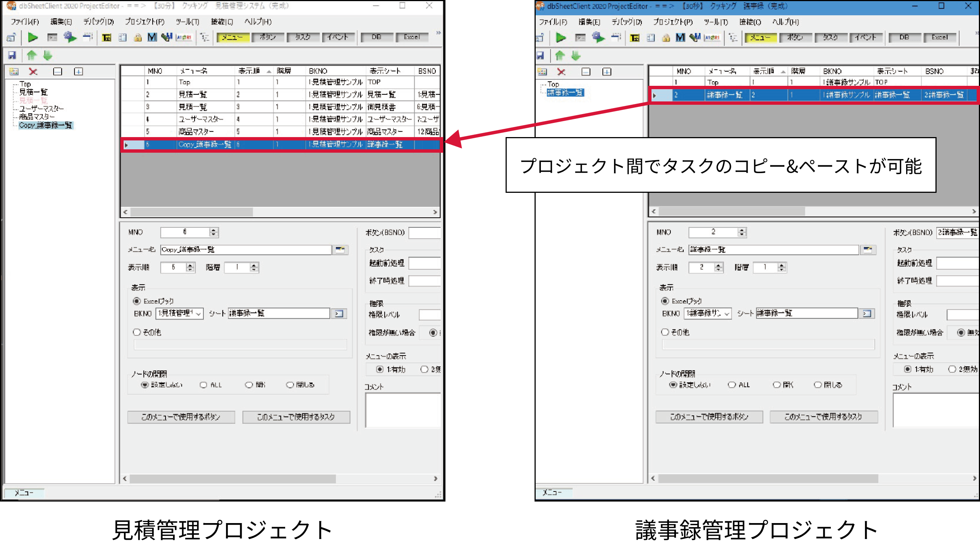Image resolution: width=980 pixels, height=545 pixels.
Task: Expand all tree nodes plus icon, right window
Action: pyautogui.click(x=607, y=72)
